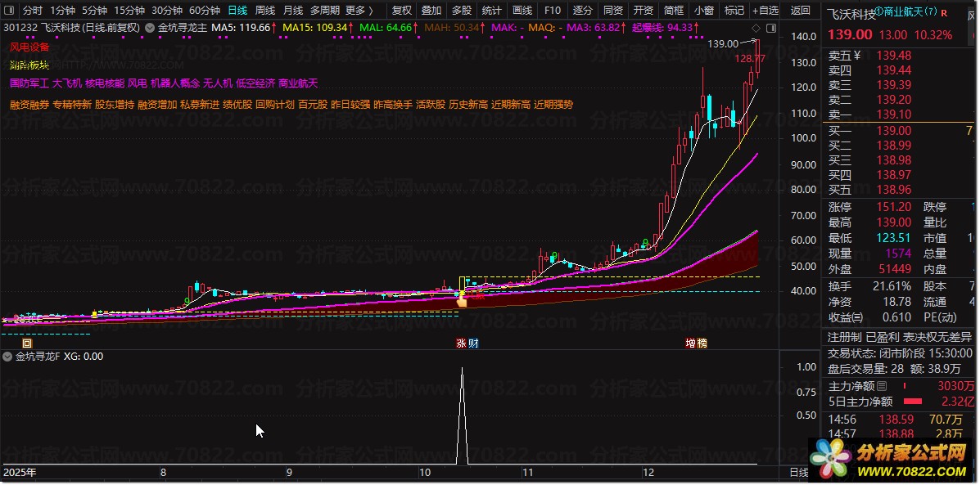The width and height of the screenshot is (980, 485).
Task: Click the 增 marker near December
Action: [x=691, y=344]
